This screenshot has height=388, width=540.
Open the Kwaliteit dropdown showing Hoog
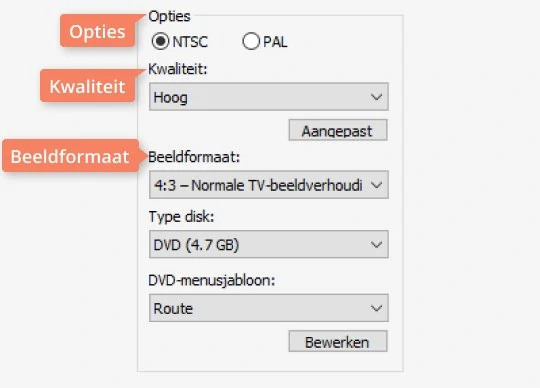pos(269,97)
